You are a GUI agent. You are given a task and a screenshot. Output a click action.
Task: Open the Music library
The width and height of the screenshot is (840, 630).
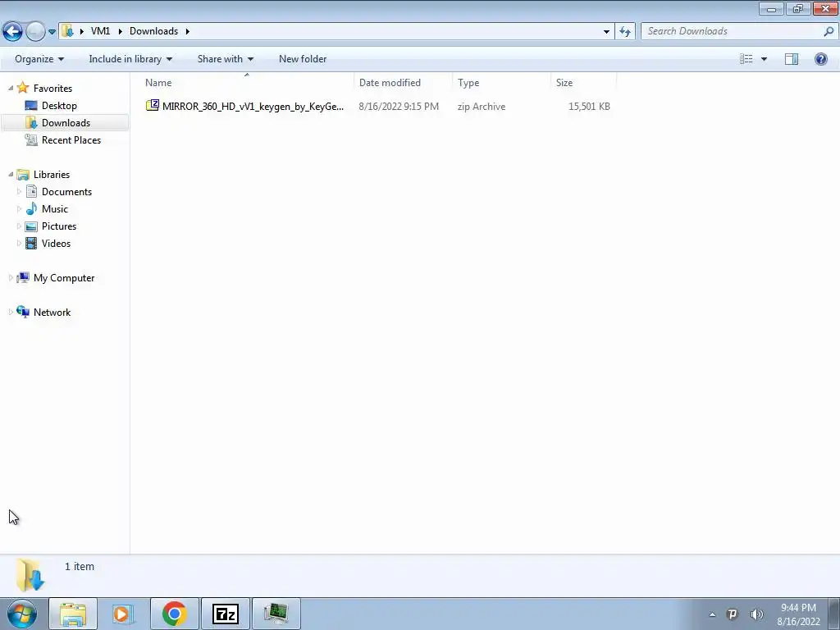(x=55, y=209)
